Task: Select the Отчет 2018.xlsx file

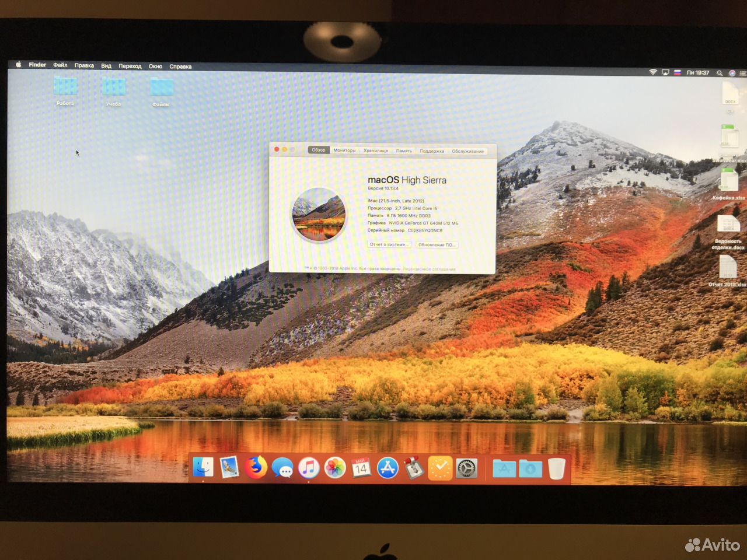Action: pyautogui.click(x=728, y=267)
